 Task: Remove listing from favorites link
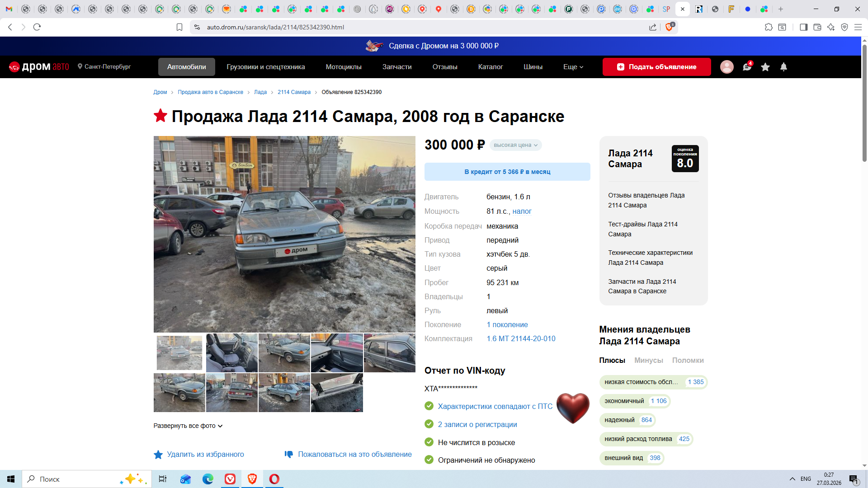tap(205, 454)
